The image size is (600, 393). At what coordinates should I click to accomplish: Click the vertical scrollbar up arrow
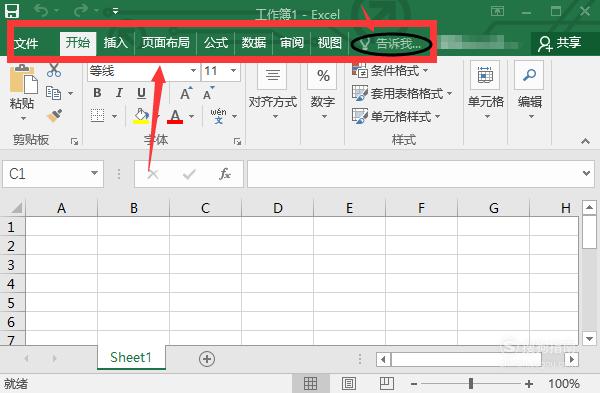[x=589, y=208]
